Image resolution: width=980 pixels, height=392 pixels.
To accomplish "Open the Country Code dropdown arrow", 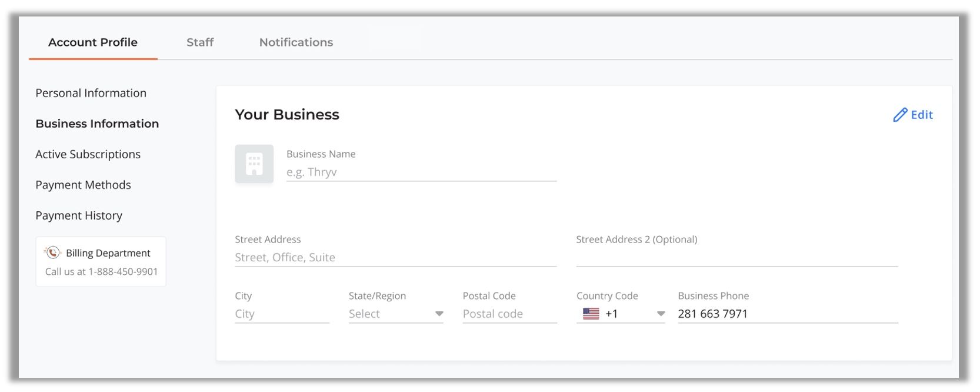I will (661, 314).
